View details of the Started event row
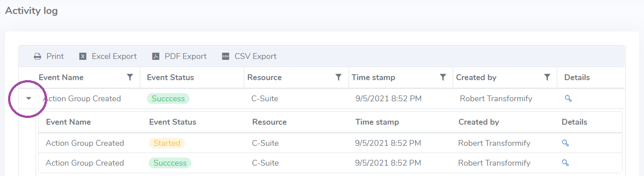 (565, 143)
